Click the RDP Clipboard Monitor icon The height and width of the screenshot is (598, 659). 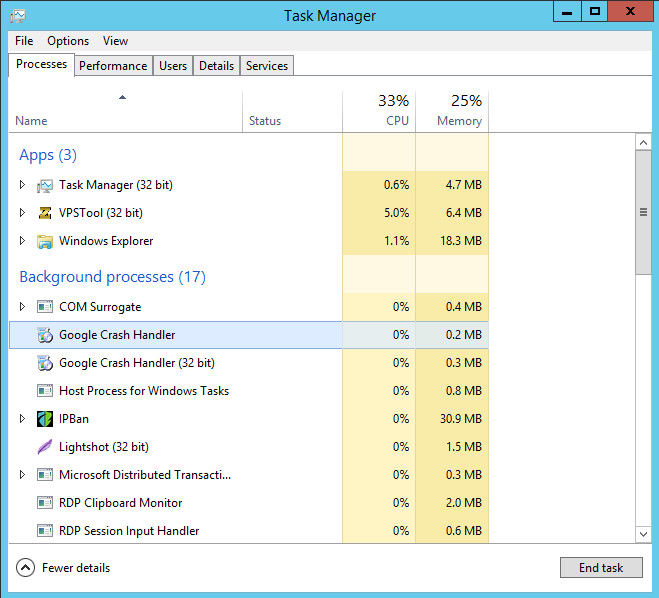[x=44, y=503]
